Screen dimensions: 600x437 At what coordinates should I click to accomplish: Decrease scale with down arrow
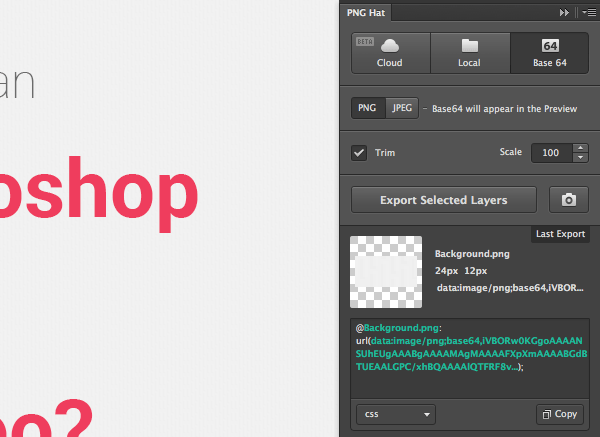click(x=580, y=157)
